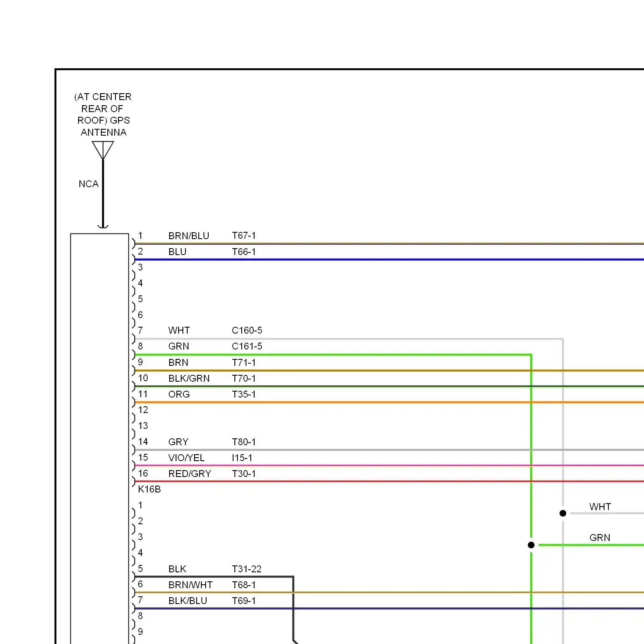Screen dimensions: 644x644
Task: Click the 'GRY' wire color label
Action: point(178,442)
